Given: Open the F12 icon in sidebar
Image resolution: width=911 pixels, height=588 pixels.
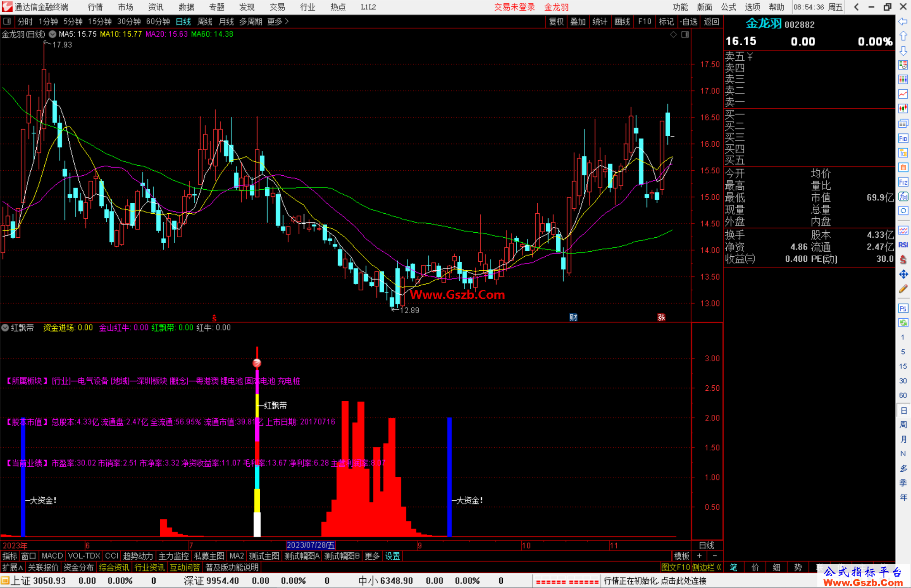Looking at the screenshot, I should 903,182.
